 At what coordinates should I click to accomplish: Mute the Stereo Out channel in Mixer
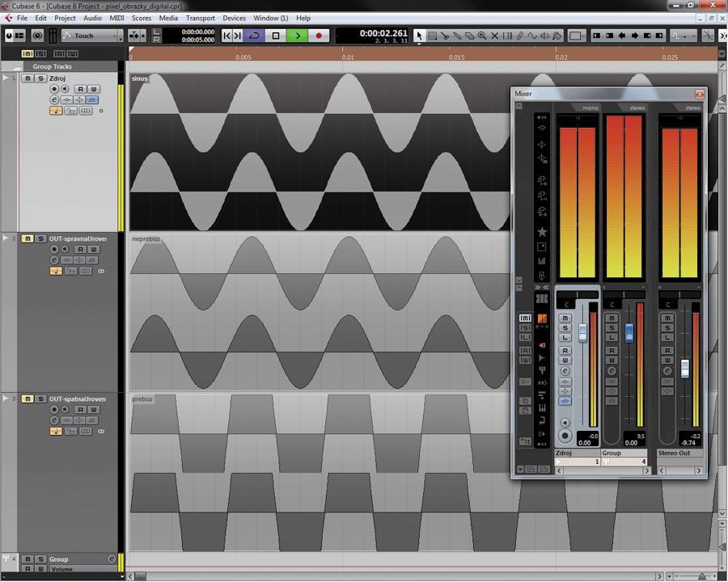click(667, 318)
